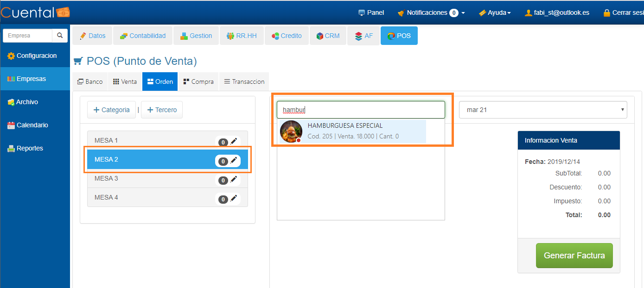Click the pencil edit icon for MESA 4
The image size is (644, 288).
point(234,198)
